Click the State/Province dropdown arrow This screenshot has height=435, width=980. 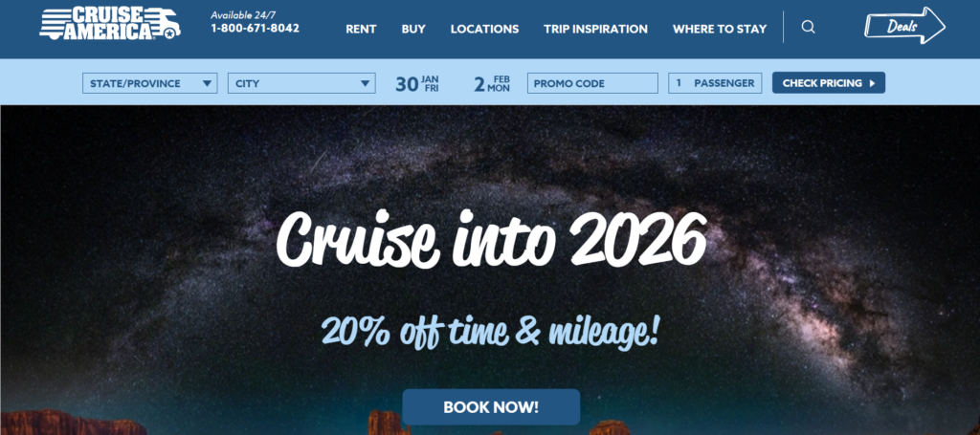[207, 83]
